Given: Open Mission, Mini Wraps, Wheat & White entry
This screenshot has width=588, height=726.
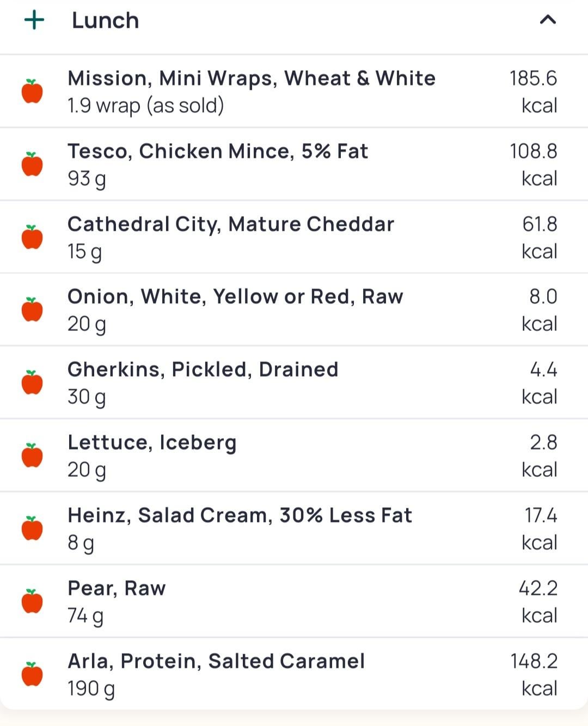Looking at the screenshot, I should (x=251, y=78).
